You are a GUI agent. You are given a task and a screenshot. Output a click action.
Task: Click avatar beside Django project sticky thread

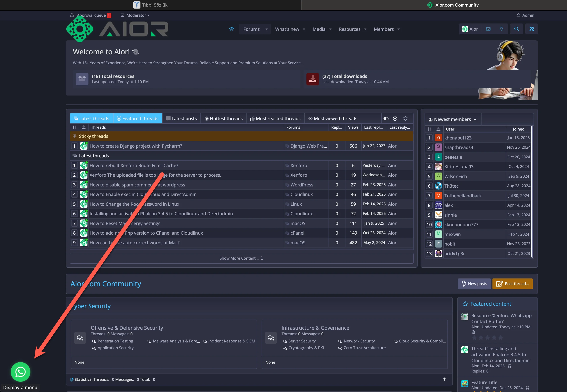coord(84,146)
